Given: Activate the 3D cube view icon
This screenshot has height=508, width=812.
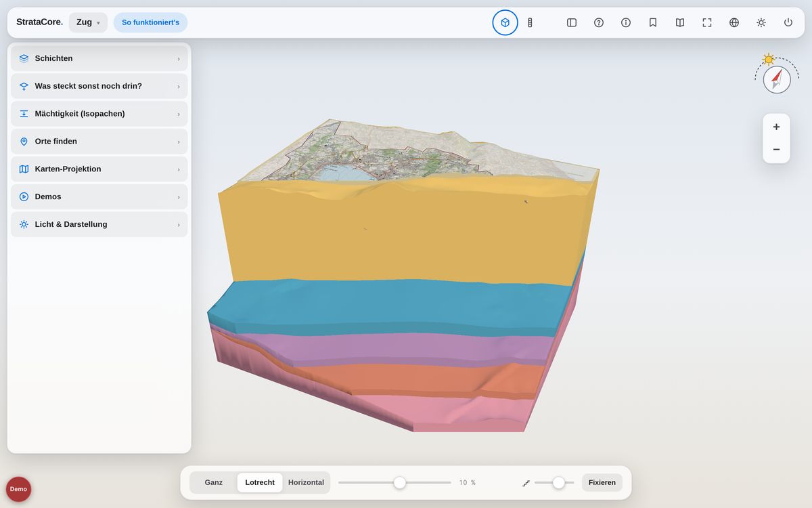Looking at the screenshot, I should (x=505, y=22).
